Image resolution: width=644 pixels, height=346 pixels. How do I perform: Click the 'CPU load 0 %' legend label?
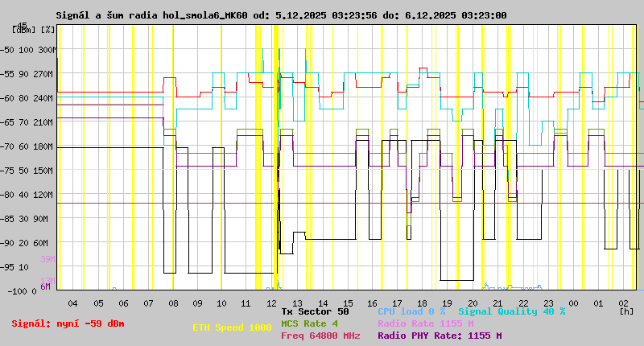coord(412,311)
